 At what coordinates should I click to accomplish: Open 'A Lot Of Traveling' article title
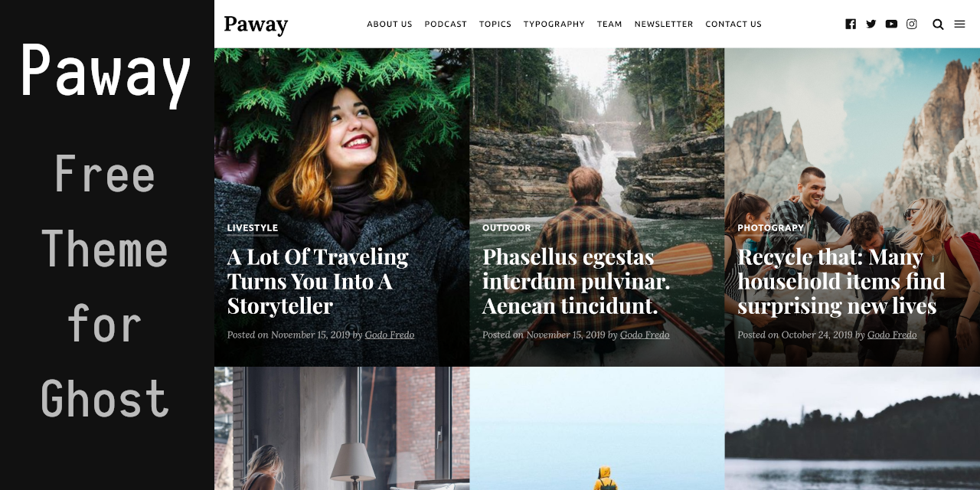pos(318,281)
